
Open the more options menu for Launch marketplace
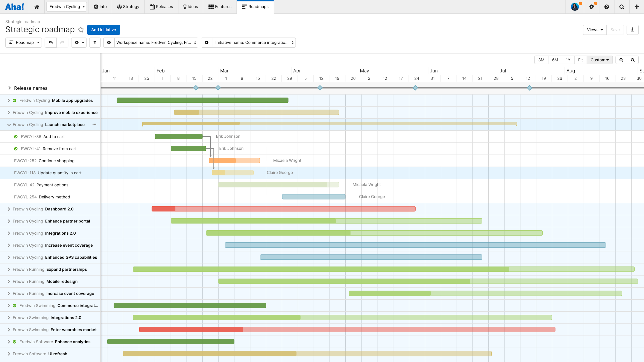click(94, 124)
